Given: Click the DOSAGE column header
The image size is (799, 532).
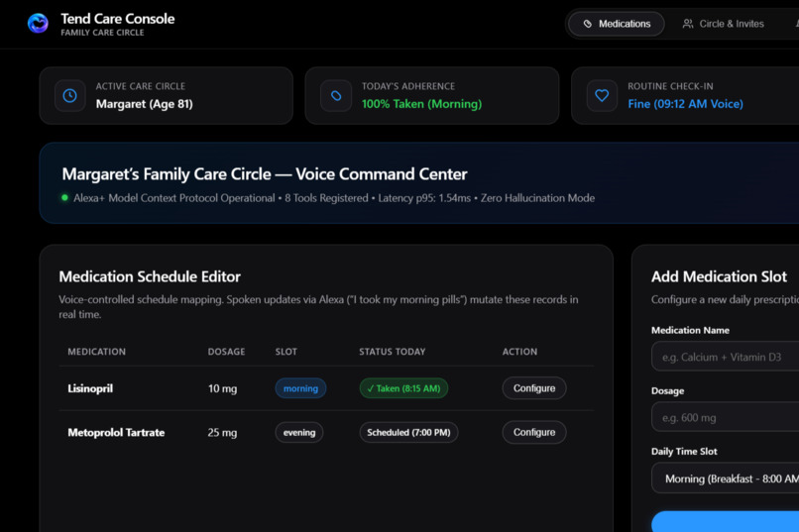Looking at the screenshot, I should [x=226, y=352].
